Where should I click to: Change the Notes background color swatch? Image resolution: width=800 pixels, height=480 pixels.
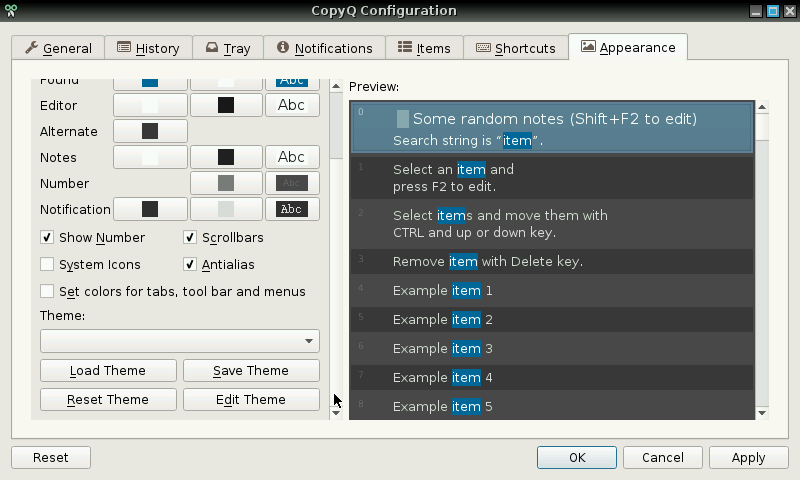(150, 157)
